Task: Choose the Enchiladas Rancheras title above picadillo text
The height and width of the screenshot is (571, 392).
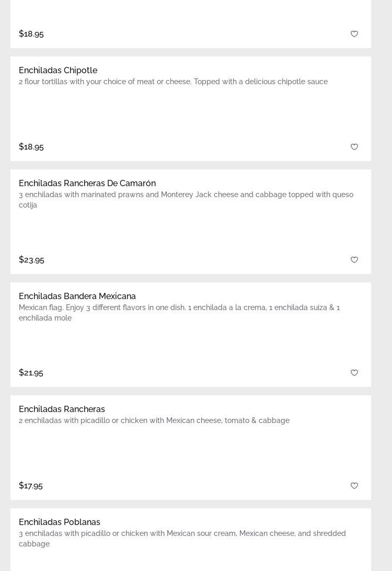Action: (x=62, y=409)
